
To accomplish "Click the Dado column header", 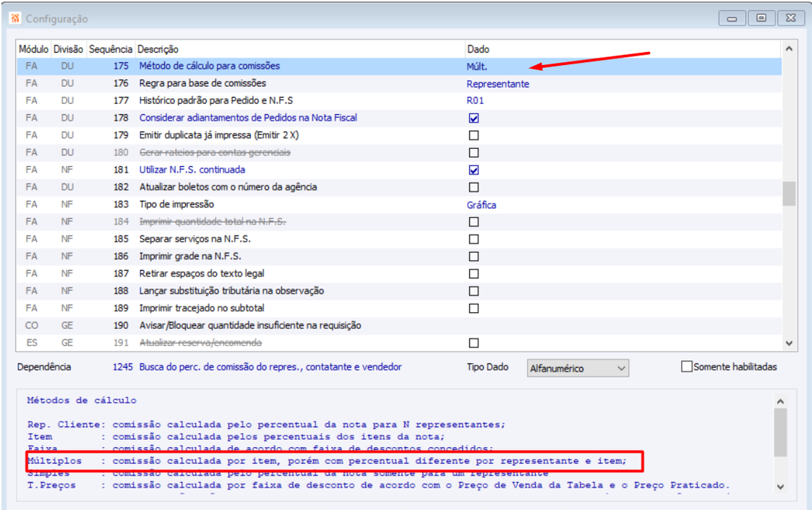I will [478, 49].
